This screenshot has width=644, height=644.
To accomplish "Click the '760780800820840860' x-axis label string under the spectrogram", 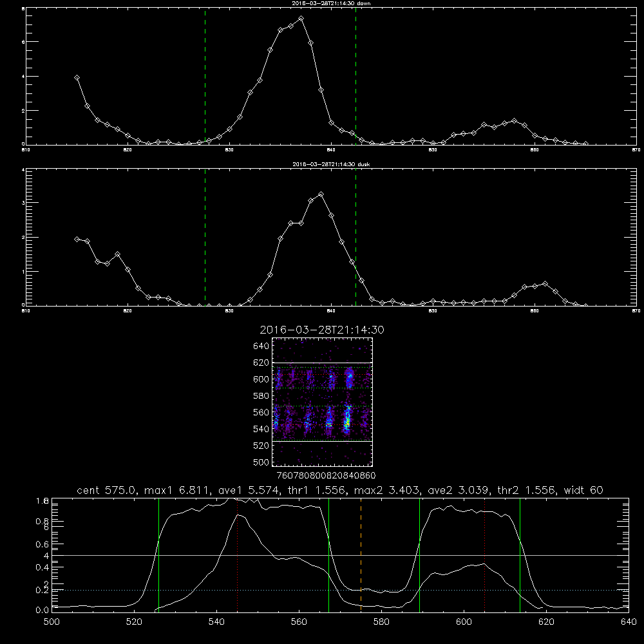I will (326, 475).
